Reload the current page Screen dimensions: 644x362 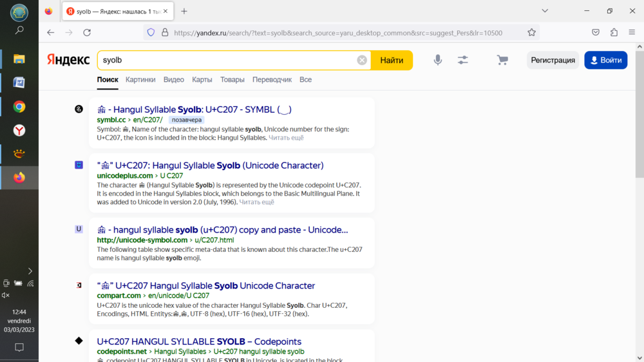(x=87, y=32)
